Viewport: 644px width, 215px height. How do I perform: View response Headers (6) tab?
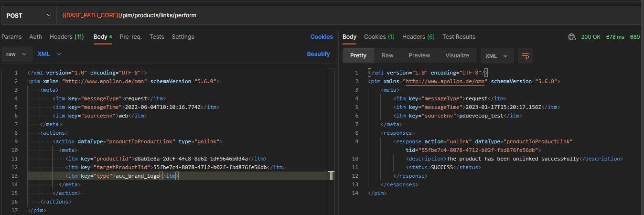tap(418, 37)
